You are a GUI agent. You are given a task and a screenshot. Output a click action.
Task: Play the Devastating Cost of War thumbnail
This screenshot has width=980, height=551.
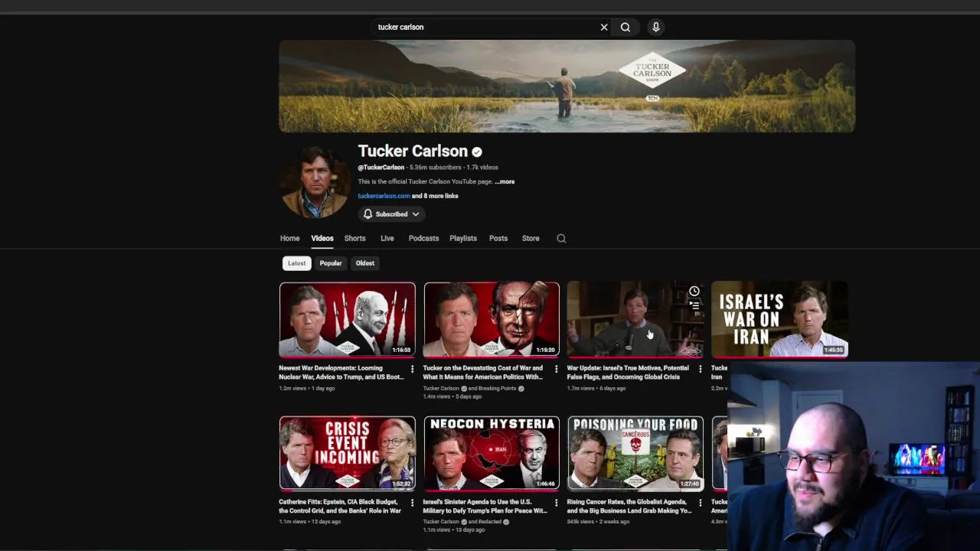coord(492,319)
